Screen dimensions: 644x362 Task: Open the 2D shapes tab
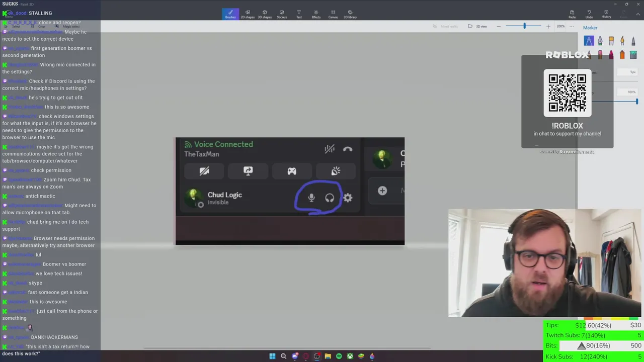coord(248,14)
